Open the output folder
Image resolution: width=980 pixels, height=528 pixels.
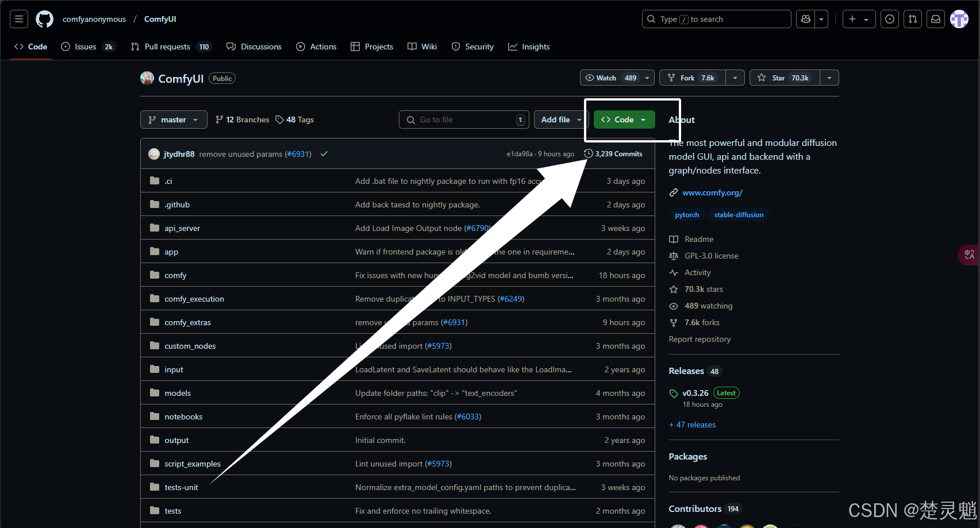tap(176, 440)
